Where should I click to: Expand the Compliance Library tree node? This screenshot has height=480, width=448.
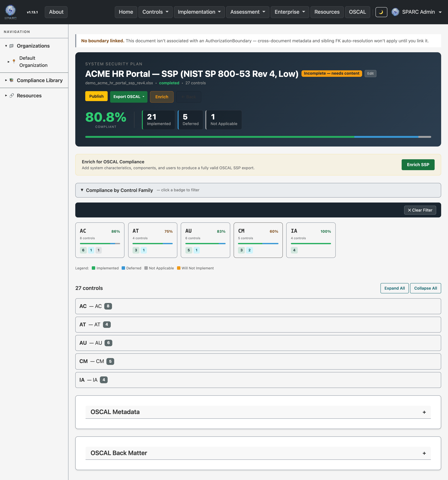point(6,80)
